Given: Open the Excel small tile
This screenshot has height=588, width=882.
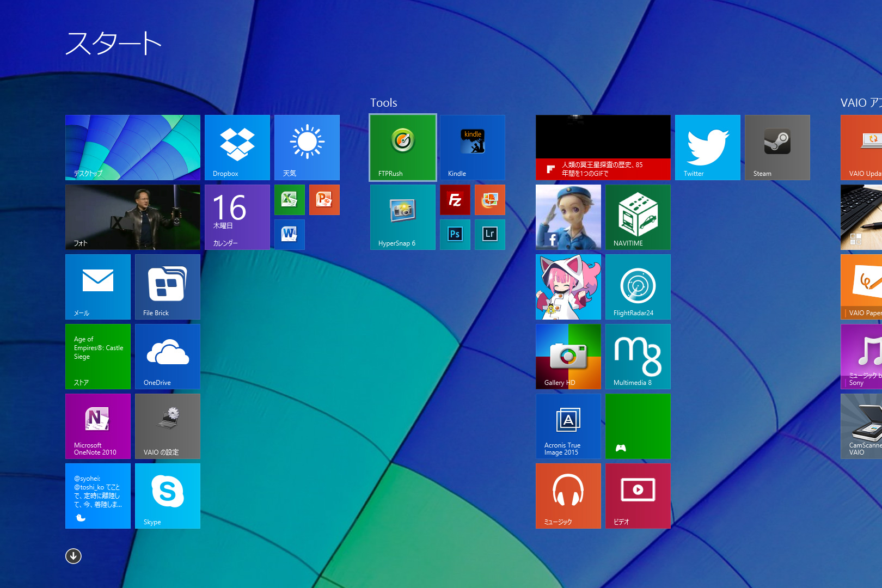Looking at the screenshot, I should coord(289,200).
